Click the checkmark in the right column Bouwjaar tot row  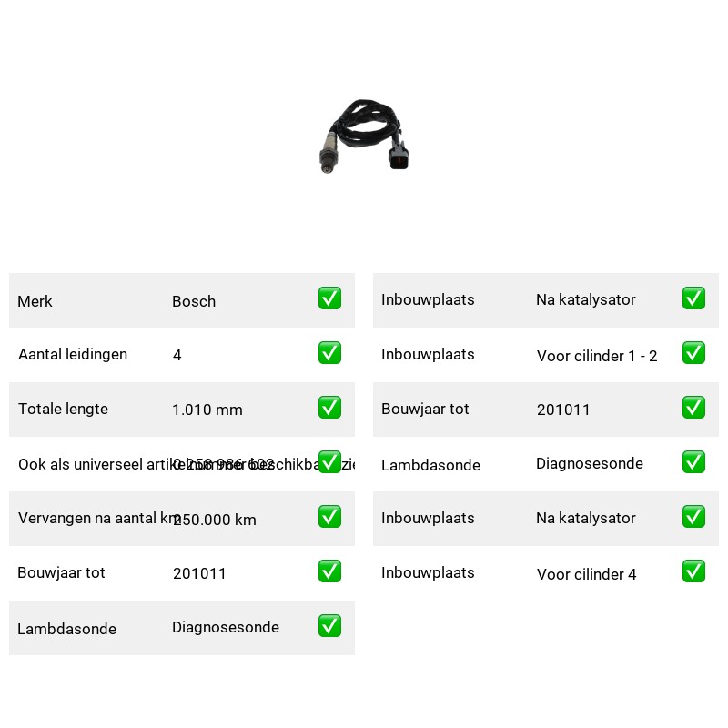pos(693,407)
